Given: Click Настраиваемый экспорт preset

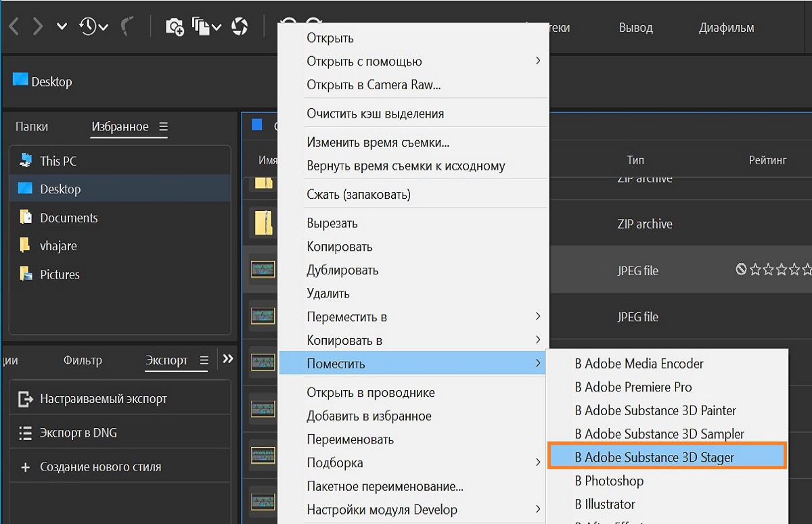Looking at the screenshot, I should pyautogui.click(x=120, y=399).
